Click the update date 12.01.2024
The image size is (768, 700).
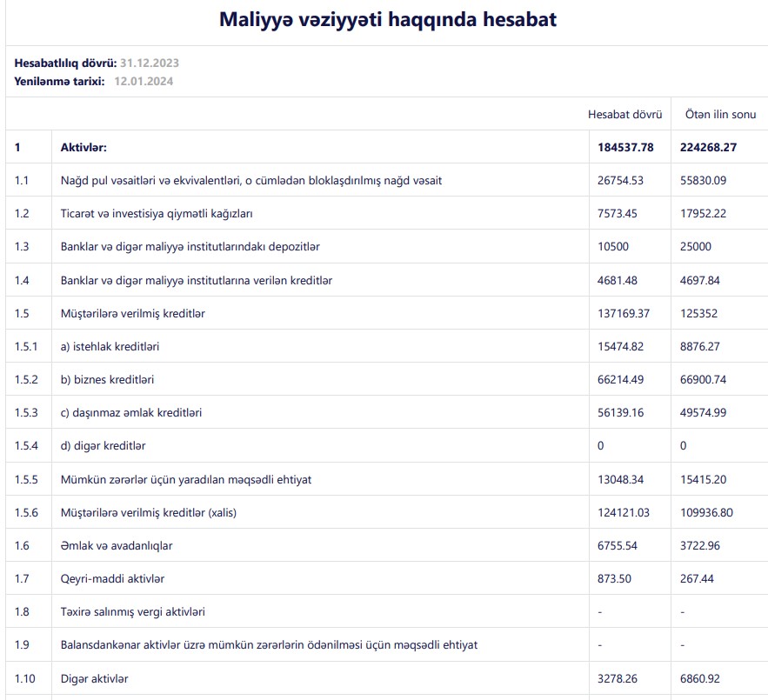tap(144, 81)
